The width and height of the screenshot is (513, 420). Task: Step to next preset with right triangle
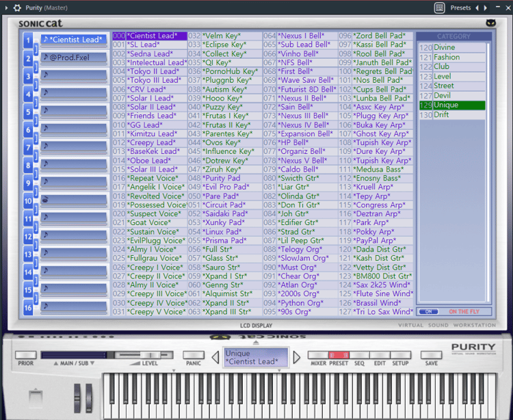(296, 357)
